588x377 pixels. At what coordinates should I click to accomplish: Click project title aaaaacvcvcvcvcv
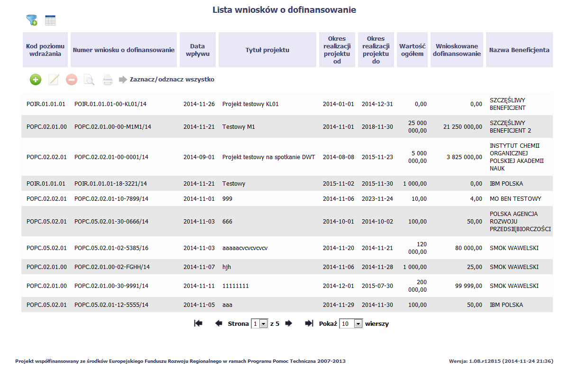pyautogui.click(x=245, y=248)
